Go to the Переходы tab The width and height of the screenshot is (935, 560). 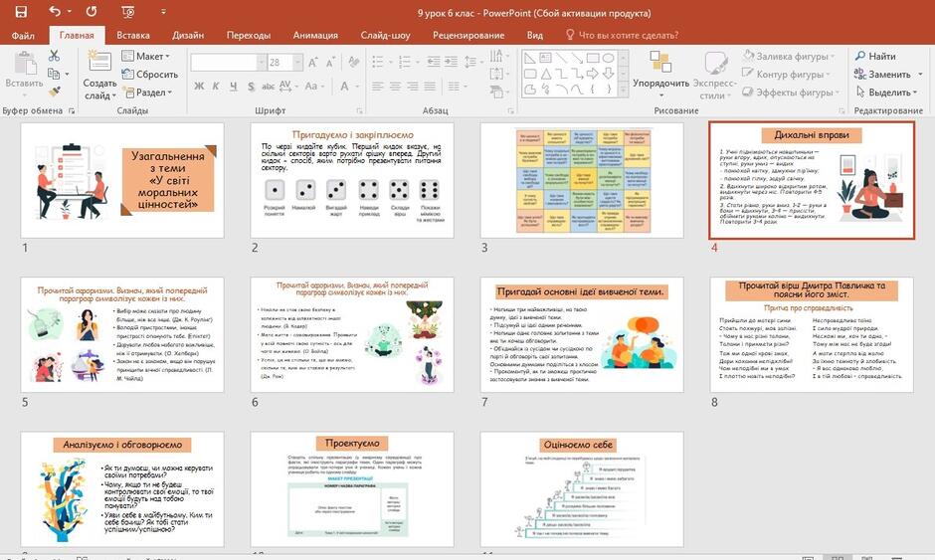click(248, 35)
